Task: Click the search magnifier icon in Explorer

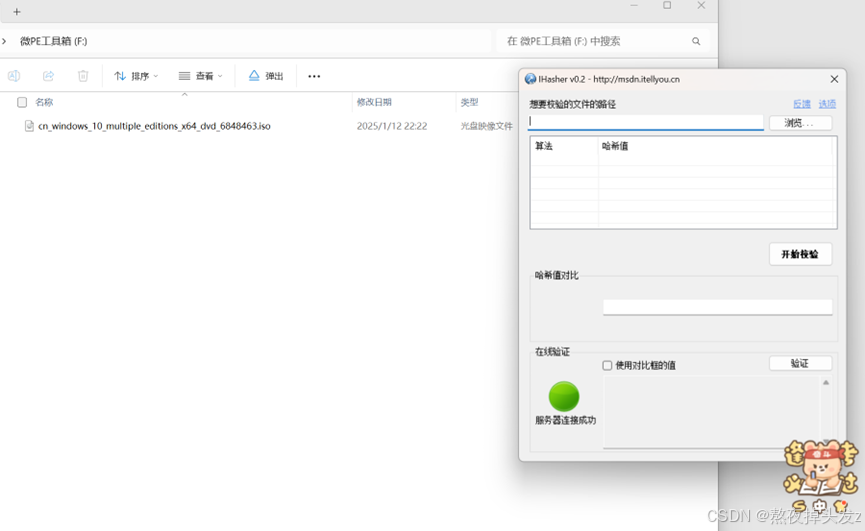Action: pos(696,41)
